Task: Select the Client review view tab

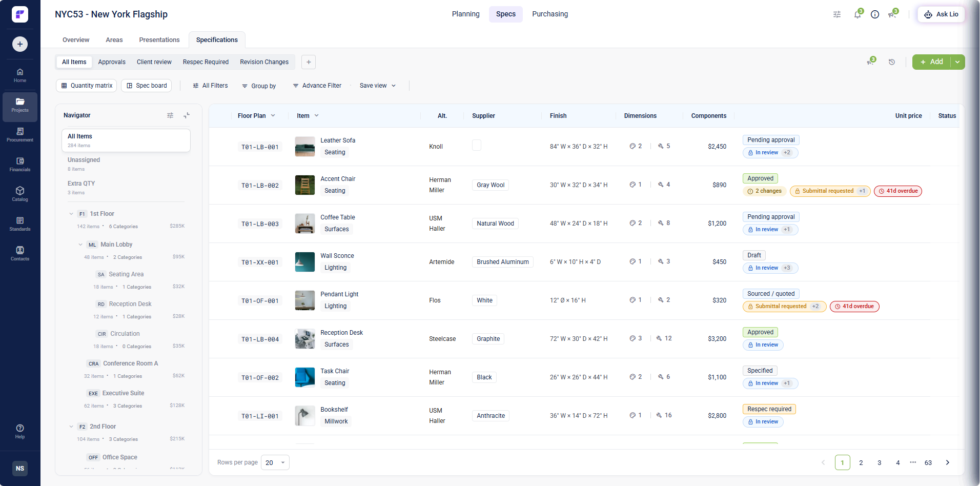Action: [154, 62]
